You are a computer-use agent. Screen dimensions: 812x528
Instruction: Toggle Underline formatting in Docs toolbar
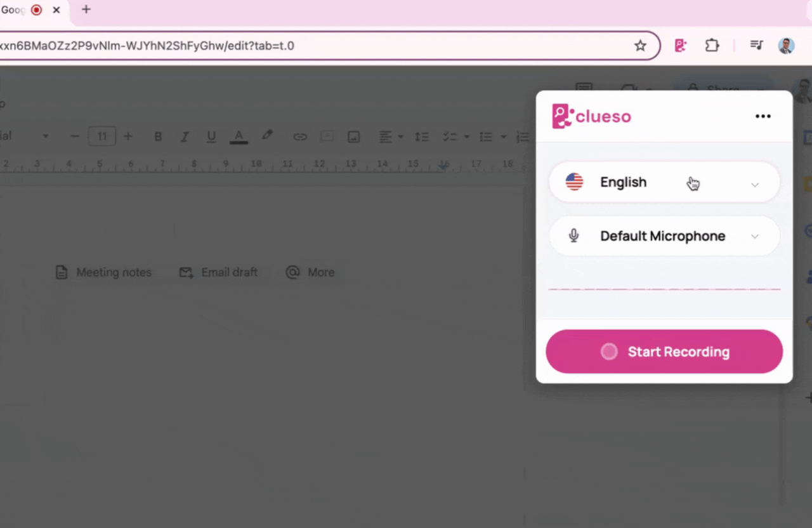[x=211, y=136]
